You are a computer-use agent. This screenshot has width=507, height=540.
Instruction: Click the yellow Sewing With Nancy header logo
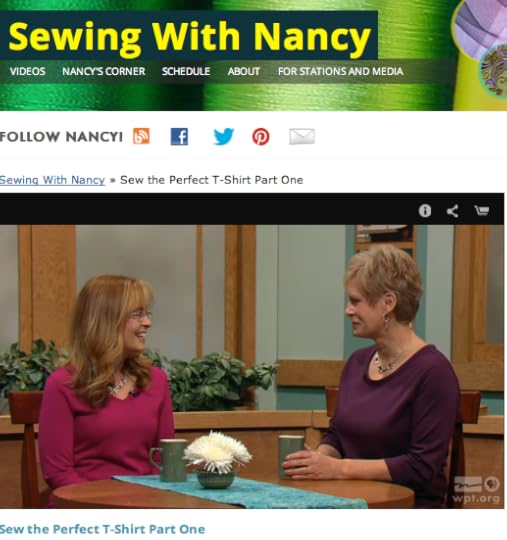coord(189,36)
